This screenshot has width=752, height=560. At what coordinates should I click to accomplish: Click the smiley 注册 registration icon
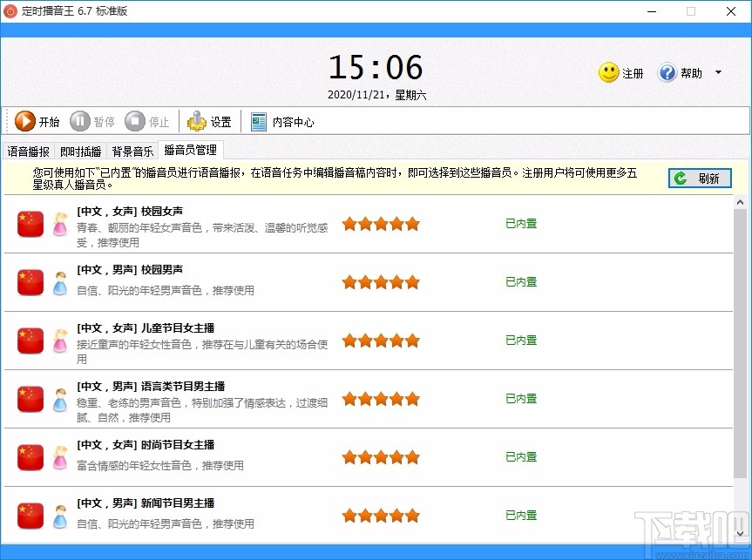pyautogui.click(x=606, y=73)
